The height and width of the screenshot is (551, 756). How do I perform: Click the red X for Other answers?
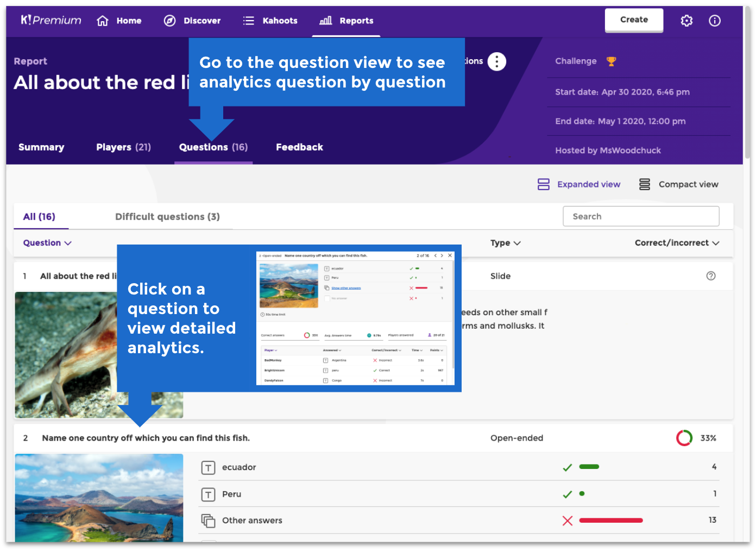568,521
